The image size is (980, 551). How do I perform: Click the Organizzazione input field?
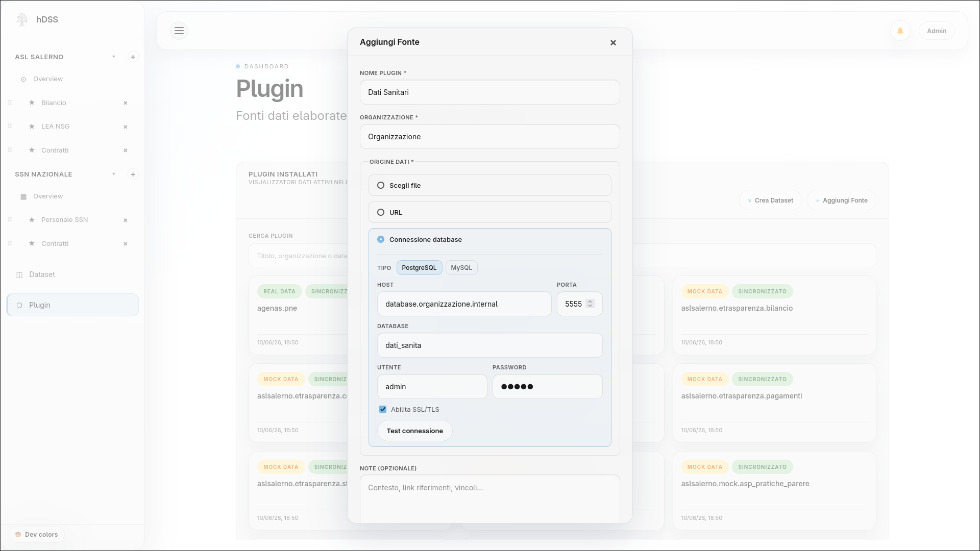[x=489, y=137]
